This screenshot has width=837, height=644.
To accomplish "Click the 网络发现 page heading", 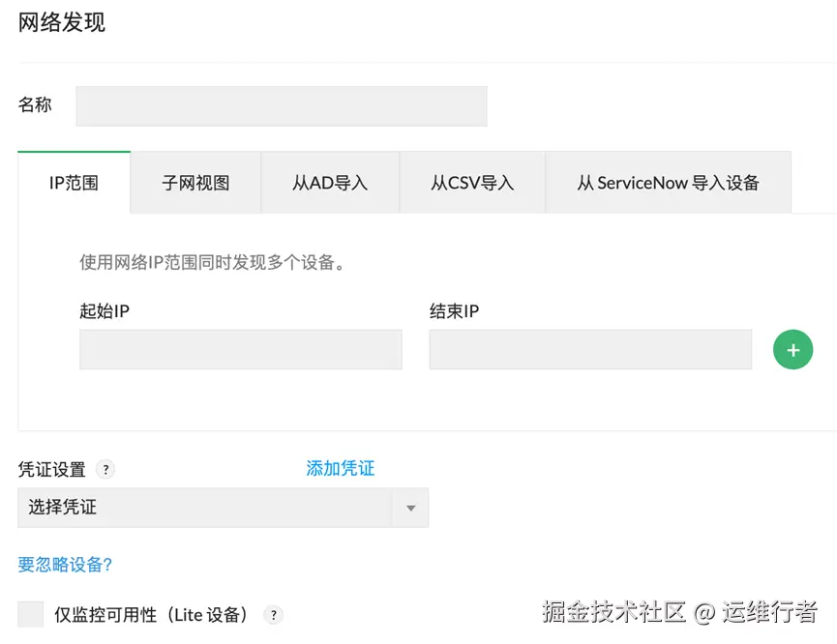I will coord(62,23).
